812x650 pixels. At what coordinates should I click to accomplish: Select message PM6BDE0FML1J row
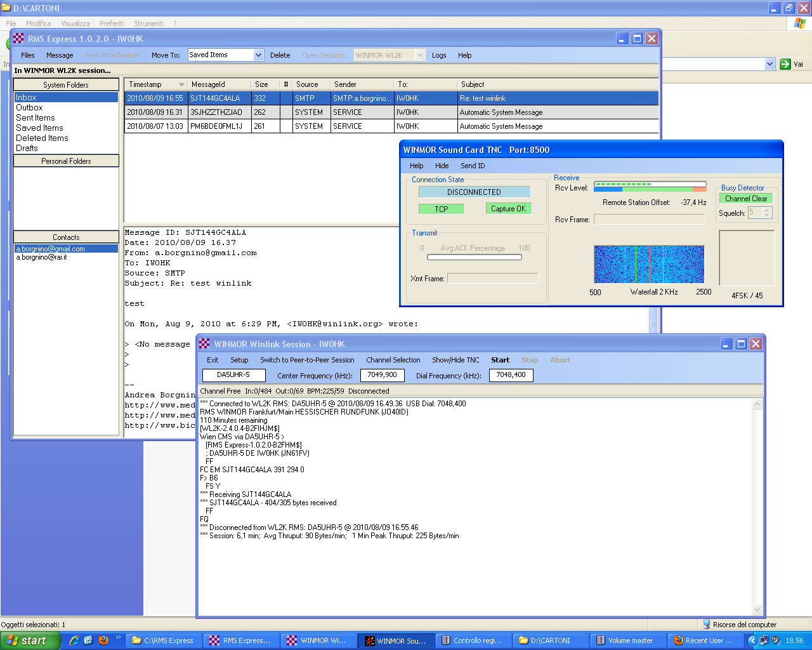click(x=391, y=126)
